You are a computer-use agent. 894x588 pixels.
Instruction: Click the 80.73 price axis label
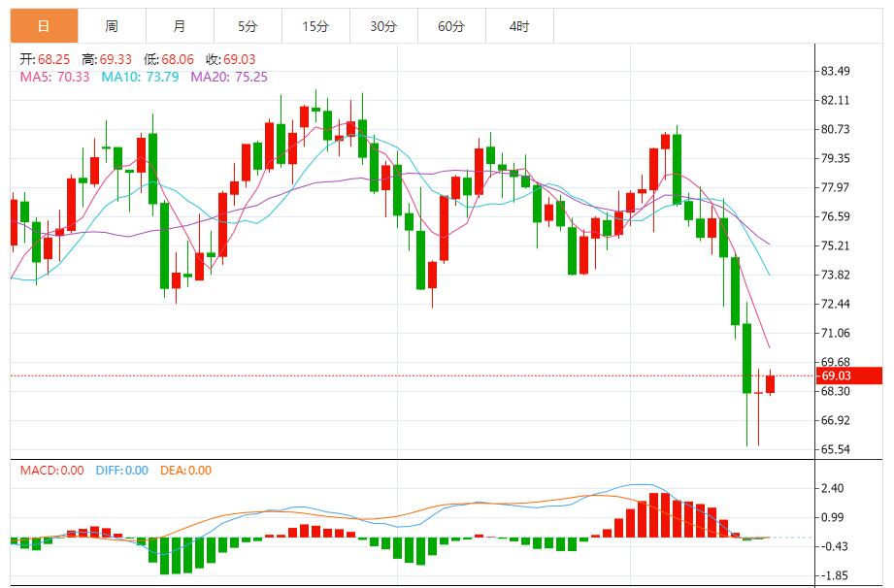tap(836, 129)
